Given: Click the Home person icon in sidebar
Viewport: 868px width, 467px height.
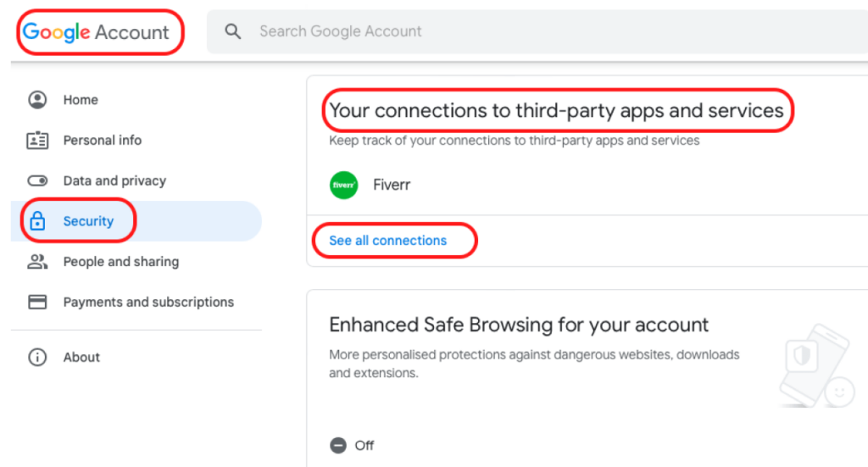Looking at the screenshot, I should (37, 100).
